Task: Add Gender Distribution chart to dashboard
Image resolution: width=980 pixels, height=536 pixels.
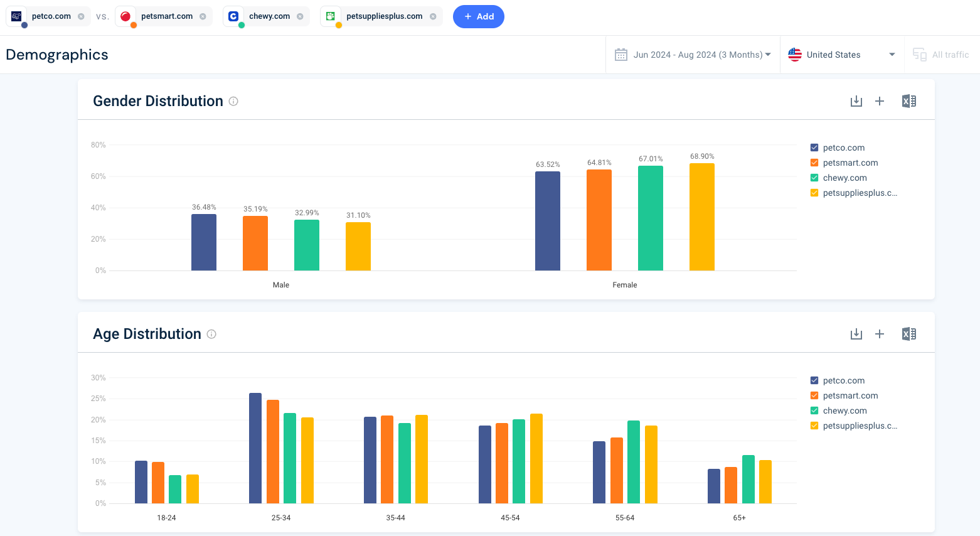Action: coord(880,101)
